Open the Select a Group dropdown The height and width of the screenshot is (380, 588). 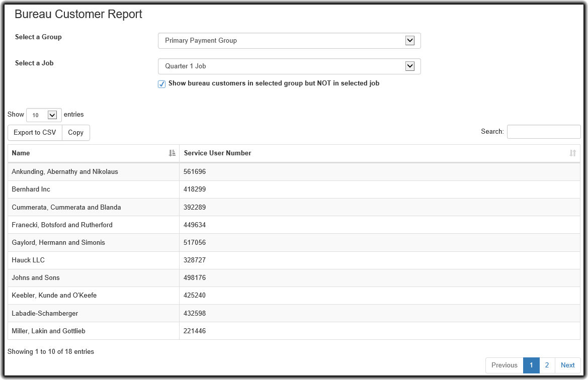point(289,41)
